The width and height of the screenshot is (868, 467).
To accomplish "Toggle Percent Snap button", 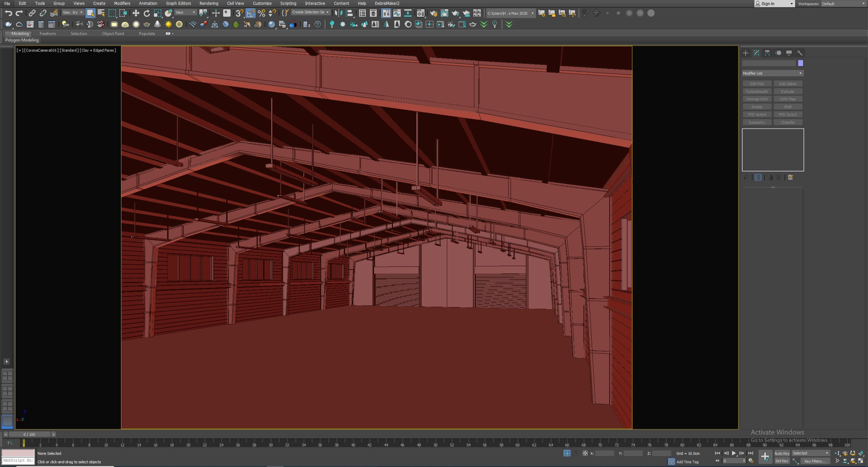I will pyautogui.click(x=261, y=13).
